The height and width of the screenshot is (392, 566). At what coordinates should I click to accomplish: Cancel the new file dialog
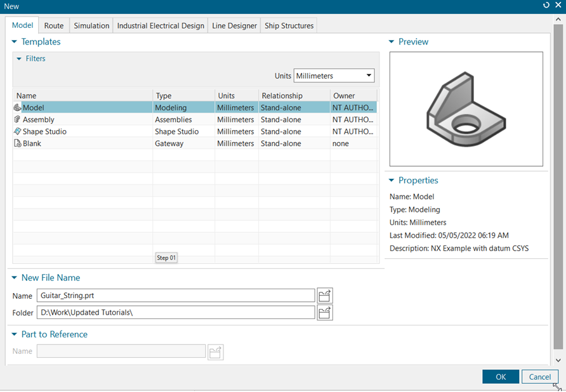(x=540, y=376)
